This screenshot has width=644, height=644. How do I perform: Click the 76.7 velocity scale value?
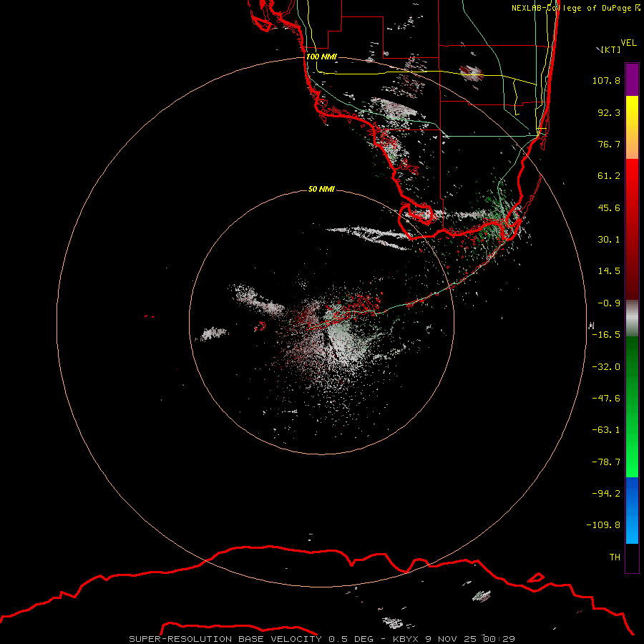point(609,144)
